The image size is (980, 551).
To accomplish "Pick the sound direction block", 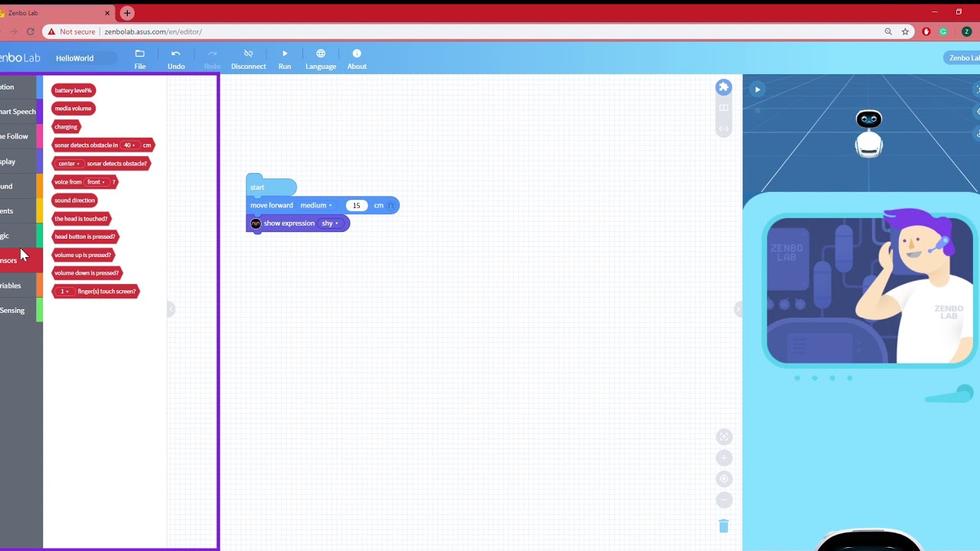I will point(74,201).
